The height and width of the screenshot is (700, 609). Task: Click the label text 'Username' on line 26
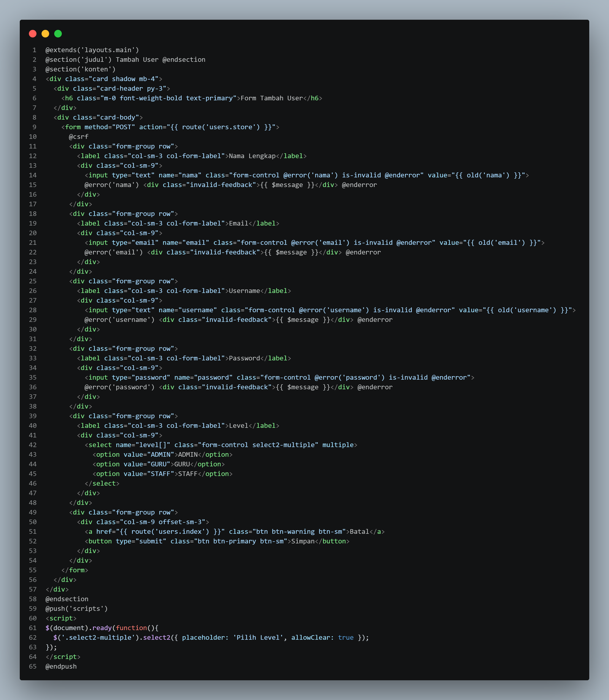(x=244, y=291)
